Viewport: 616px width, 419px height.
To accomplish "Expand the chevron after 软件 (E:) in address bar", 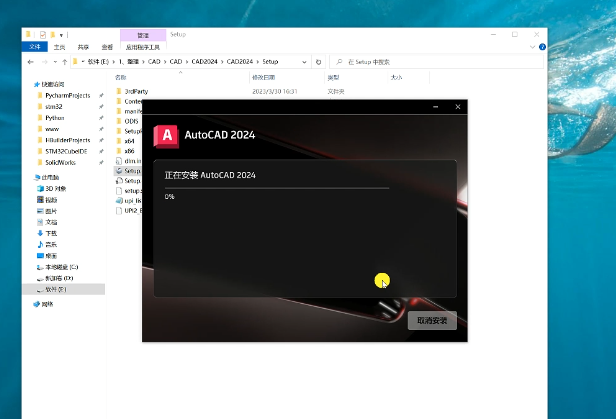I will (114, 62).
